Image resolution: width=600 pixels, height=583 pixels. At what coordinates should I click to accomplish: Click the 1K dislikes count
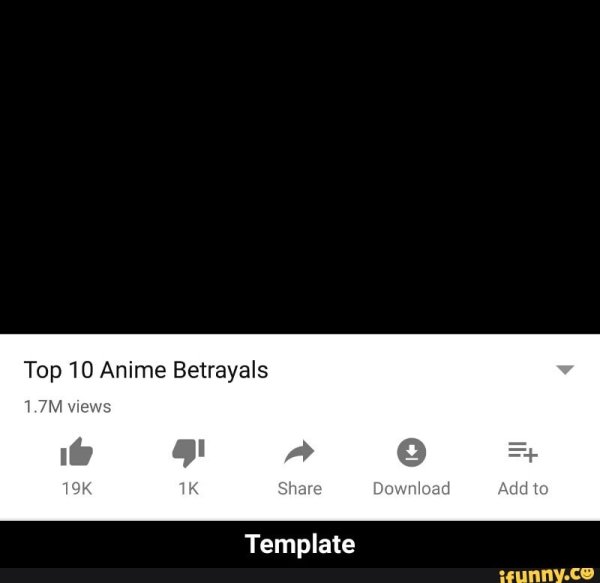coord(189,489)
